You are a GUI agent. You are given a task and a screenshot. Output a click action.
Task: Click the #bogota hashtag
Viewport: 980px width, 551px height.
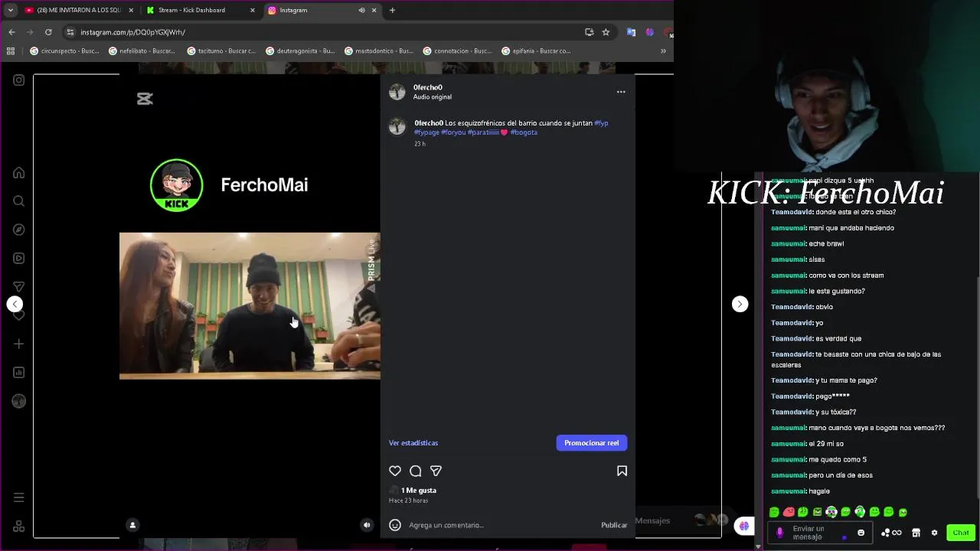pos(524,132)
